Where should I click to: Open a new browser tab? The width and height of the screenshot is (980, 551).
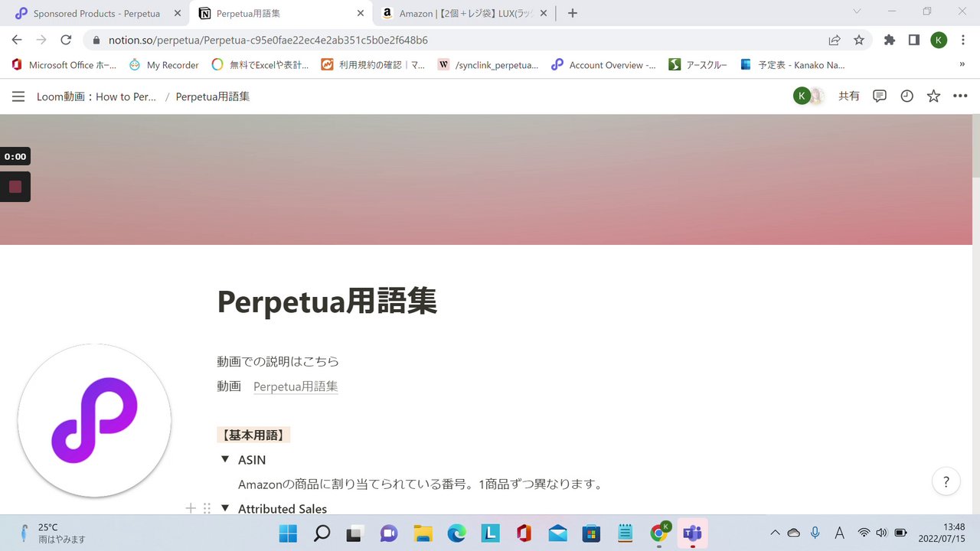[573, 13]
